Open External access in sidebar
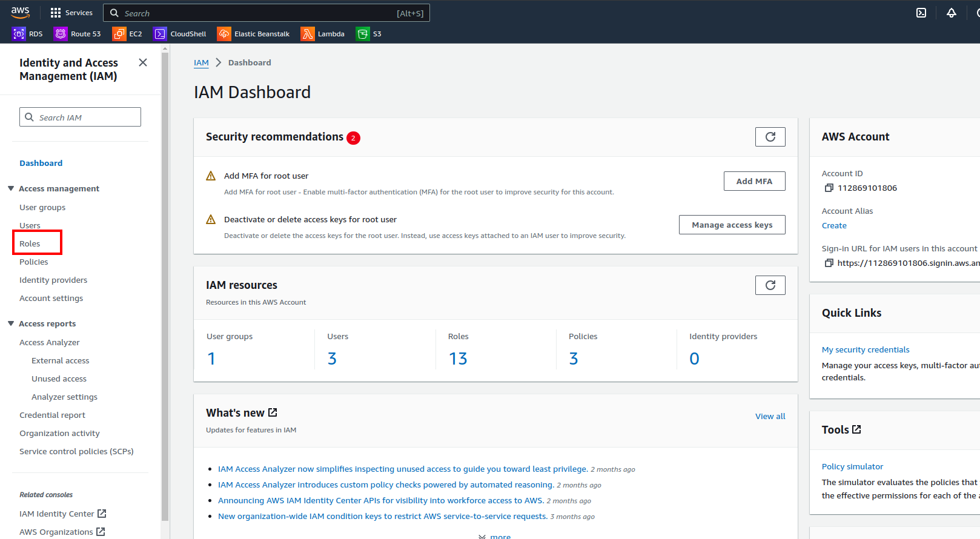This screenshot has height=539, width=980. (x=61, y=360)
